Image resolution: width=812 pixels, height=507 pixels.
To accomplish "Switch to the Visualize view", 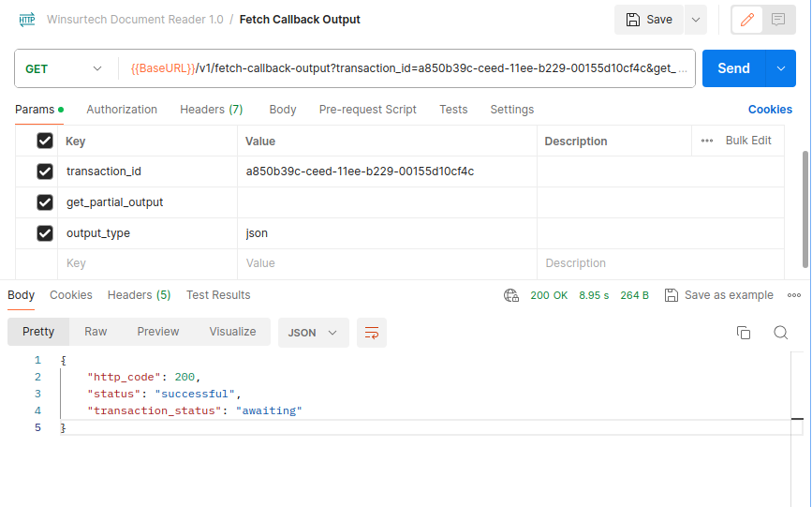I will coord(232,332).
